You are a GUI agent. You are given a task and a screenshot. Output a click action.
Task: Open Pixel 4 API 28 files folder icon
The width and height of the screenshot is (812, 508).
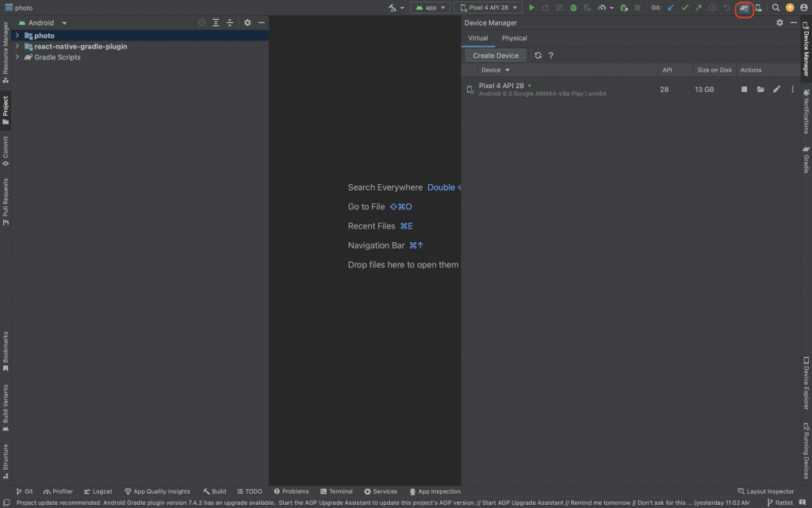pyautogui.click(x=760, y=89)
